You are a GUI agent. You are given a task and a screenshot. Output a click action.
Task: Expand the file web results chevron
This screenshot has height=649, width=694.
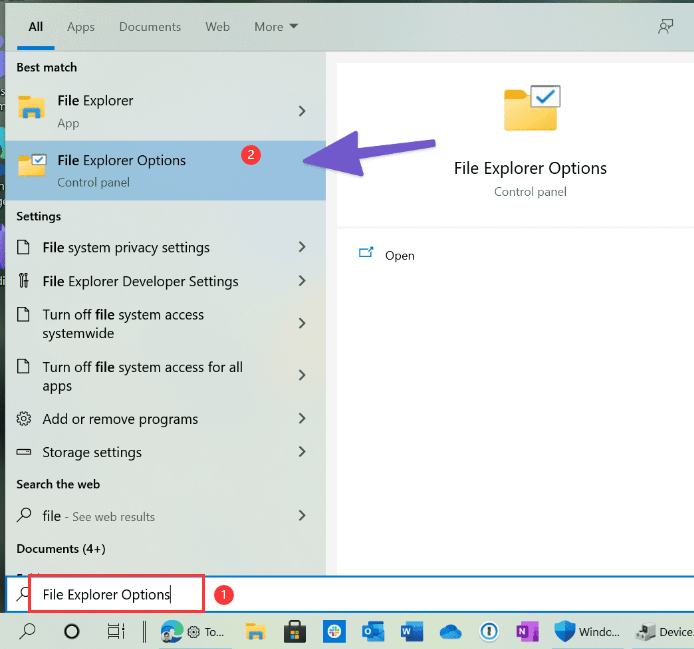(302, 515)
